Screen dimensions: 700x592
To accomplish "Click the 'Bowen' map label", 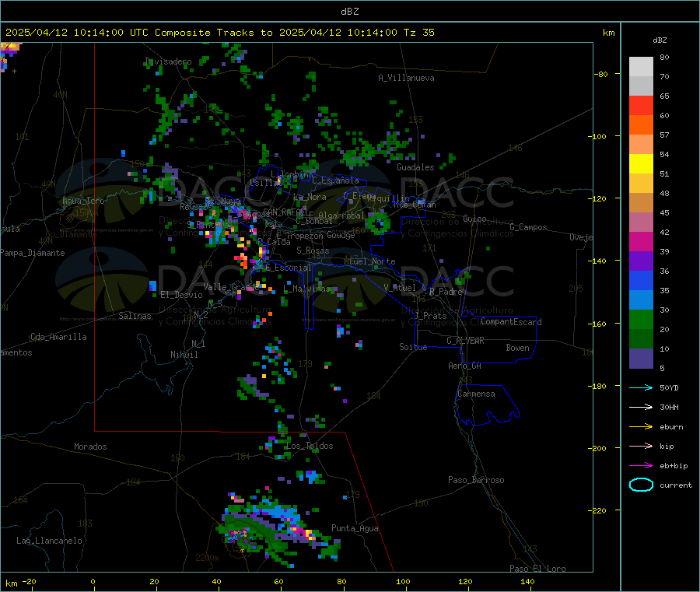I will (x=517, y=348).
